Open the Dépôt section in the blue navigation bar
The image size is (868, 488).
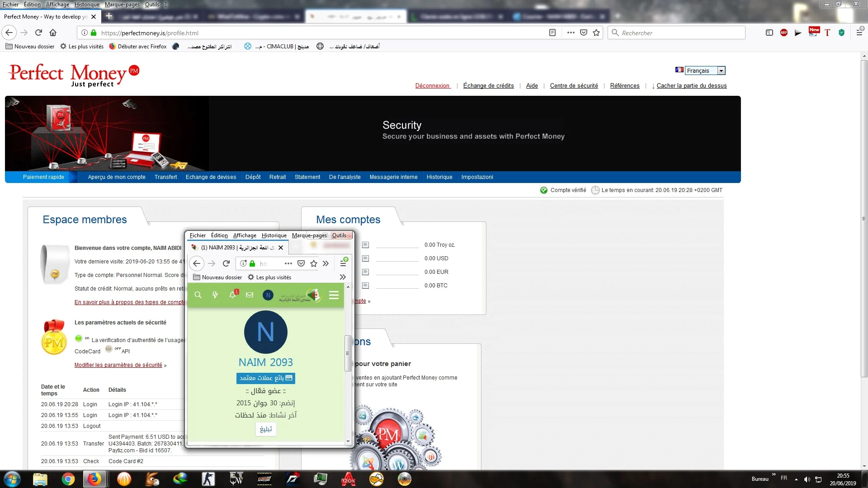[x=253, y=177]
